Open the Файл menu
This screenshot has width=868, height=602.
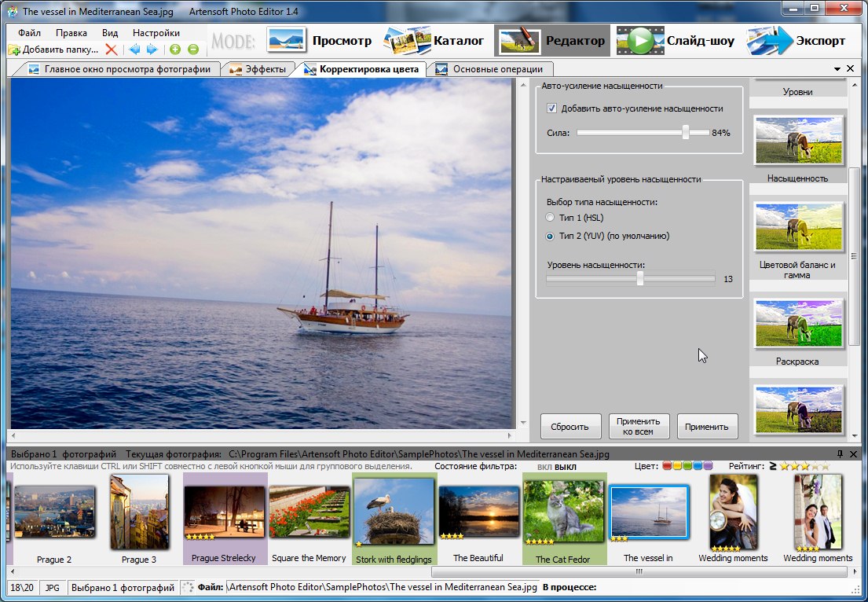pyautogui.click(x=29, y=33)
